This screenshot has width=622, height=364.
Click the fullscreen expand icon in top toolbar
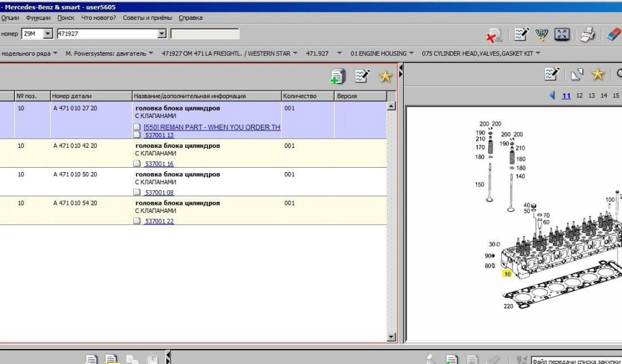pos(562,35)
